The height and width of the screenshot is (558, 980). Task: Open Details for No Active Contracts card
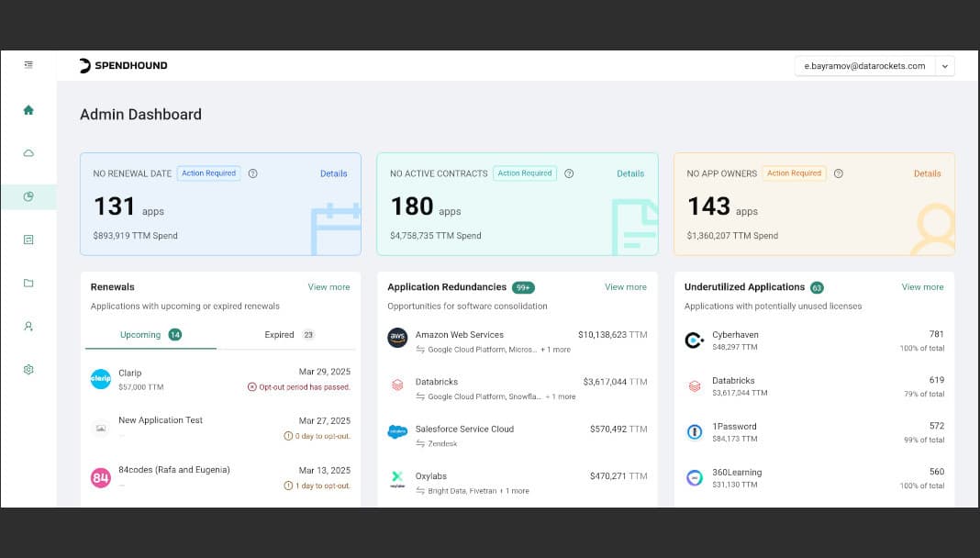point(629,173)
